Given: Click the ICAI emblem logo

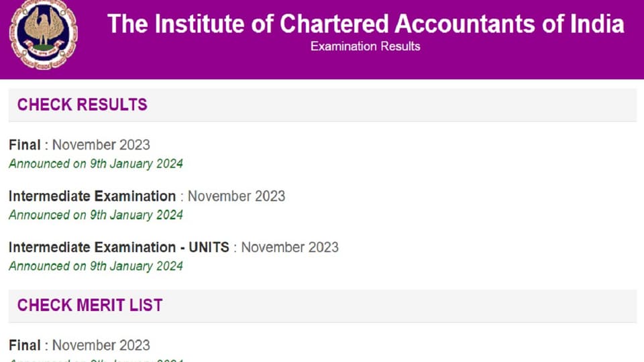Looking at the screenshot, I should (x=44, y=36).
